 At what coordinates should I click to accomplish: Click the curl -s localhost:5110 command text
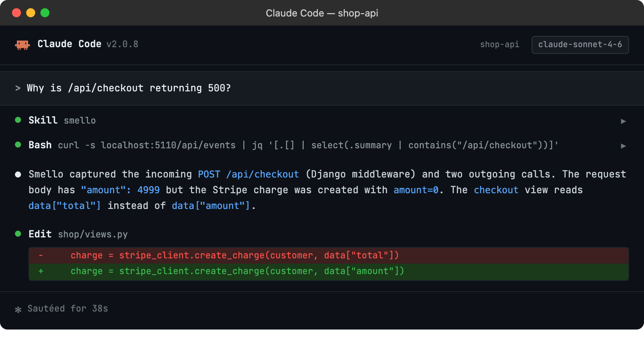tap(308, 145)
